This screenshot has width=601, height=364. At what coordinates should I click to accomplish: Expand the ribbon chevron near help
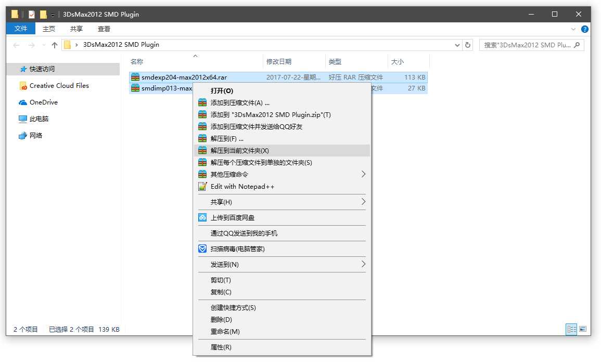573,29
